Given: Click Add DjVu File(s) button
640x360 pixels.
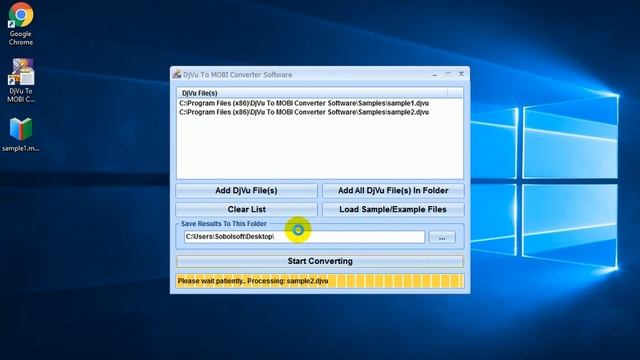Looking at the screenshot, I should tap(247, 191).
